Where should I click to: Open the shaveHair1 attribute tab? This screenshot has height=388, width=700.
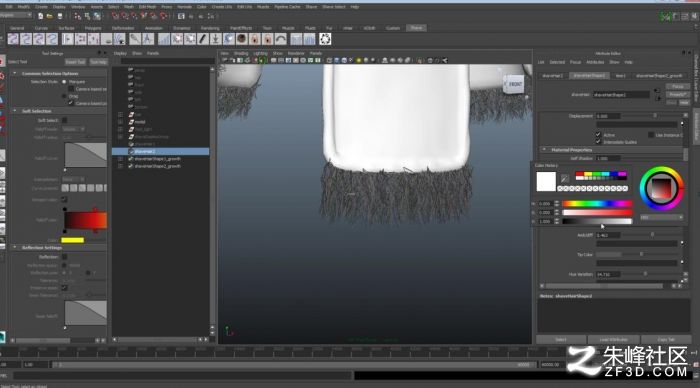point(553,75)
